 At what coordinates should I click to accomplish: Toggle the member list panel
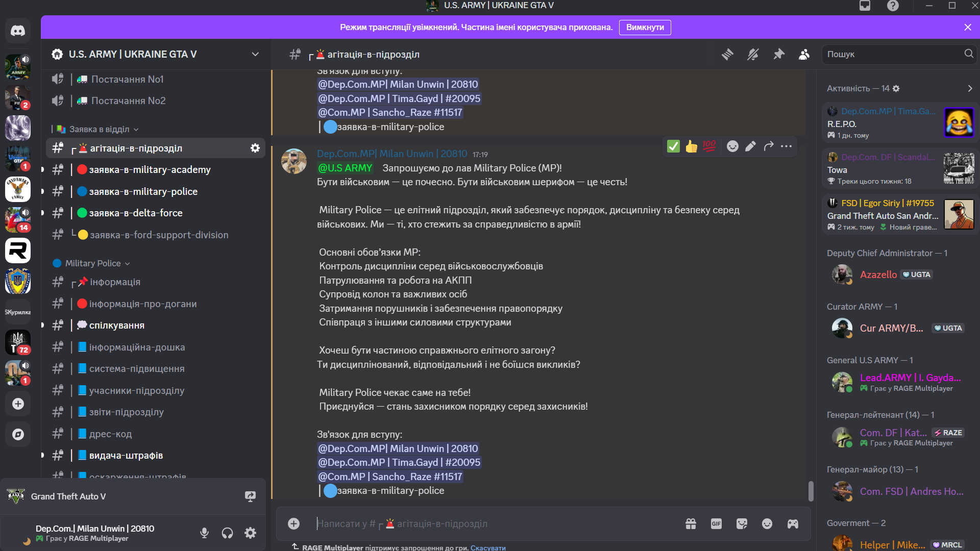[x=804, y=54]
